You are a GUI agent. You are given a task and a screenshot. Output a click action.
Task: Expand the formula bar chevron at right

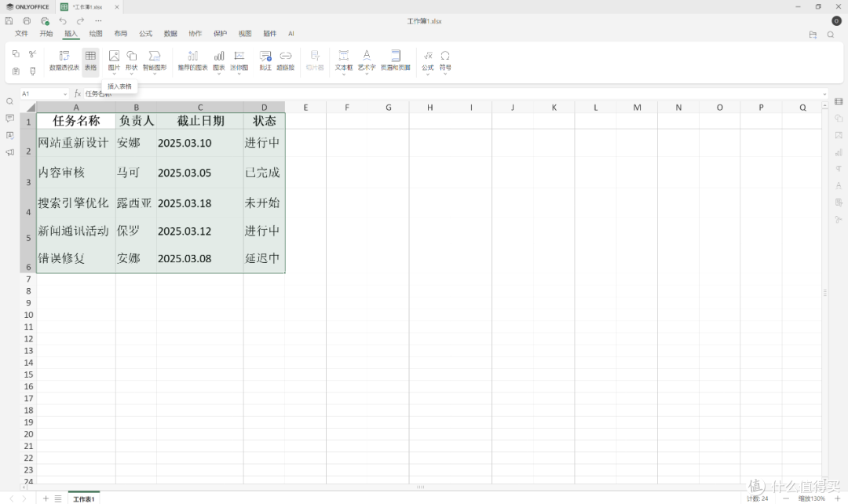(824, 94)
